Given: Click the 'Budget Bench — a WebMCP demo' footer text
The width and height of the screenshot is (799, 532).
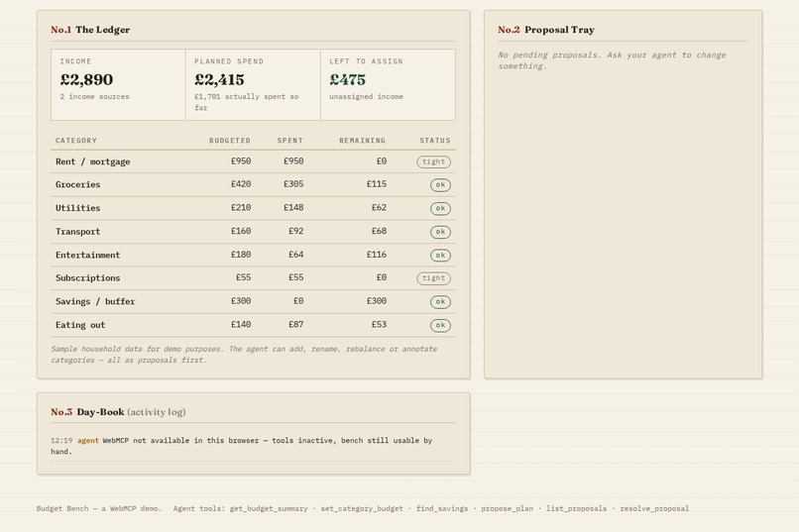Looking at the screenshot, I should click(99, 508).
